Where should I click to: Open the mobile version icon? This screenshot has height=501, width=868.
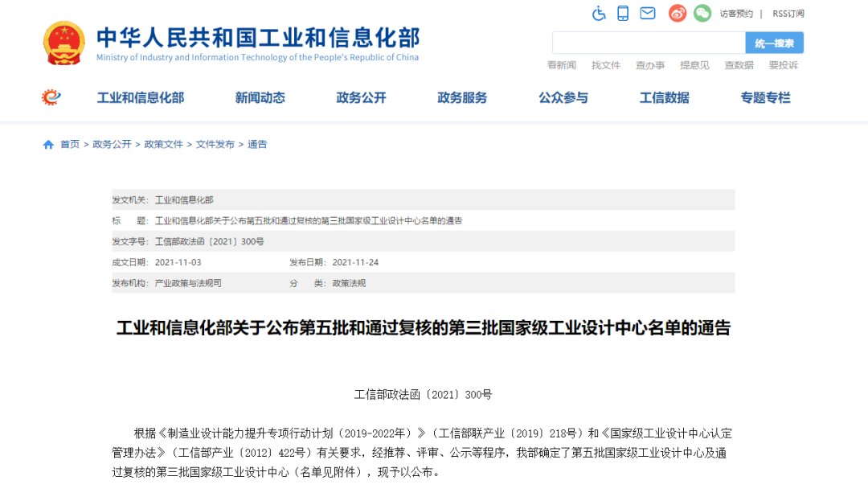tap(623, 14)
